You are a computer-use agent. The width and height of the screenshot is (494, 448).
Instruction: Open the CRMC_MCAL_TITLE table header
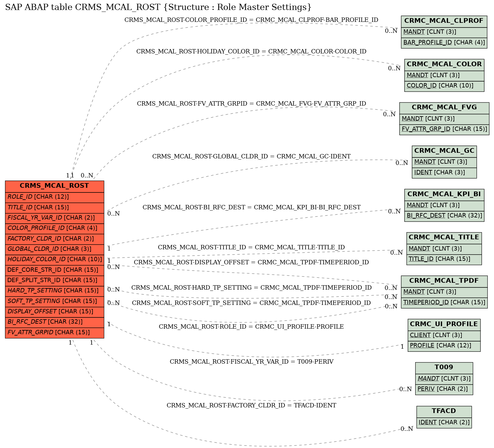pos(444,238)
